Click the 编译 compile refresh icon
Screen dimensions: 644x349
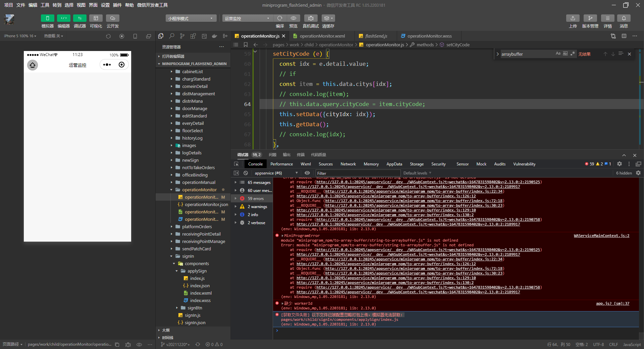coord(280,18)
